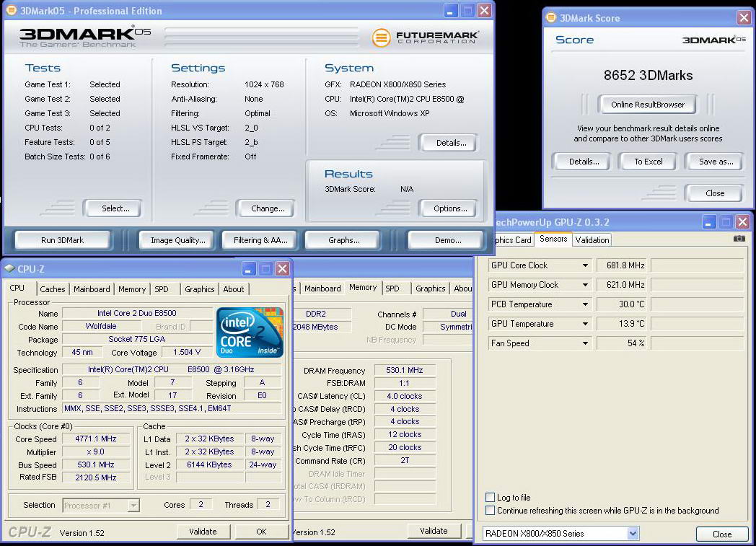The image size is (756, 546).
Task: Click Close in 3DMark Score window
Action: (715, 193)
